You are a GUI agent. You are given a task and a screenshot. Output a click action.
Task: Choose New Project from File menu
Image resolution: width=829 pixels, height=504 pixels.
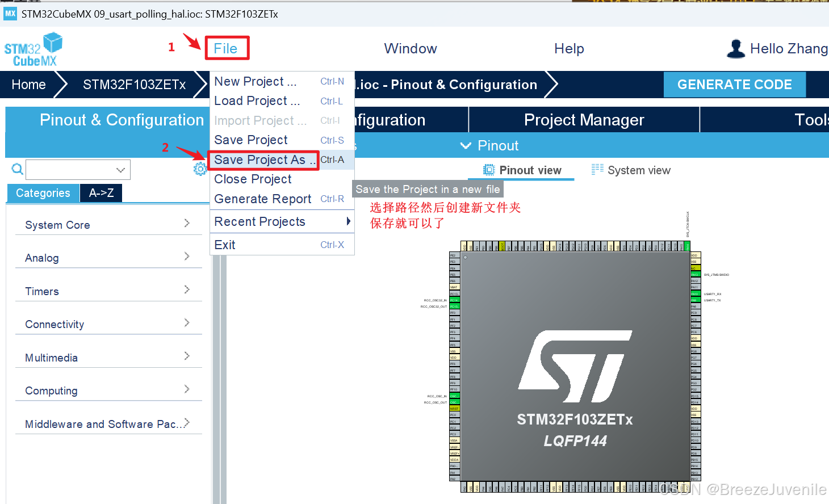coord(282,82)
